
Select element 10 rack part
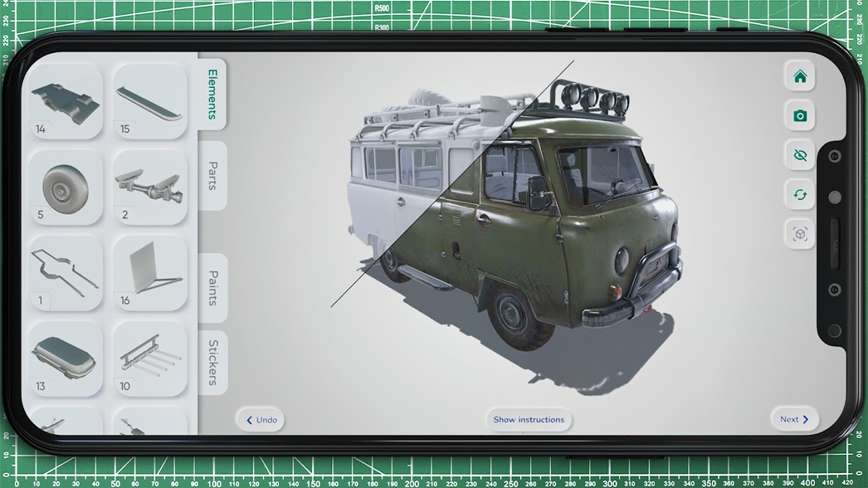pyautogui.click(x=150, y=359)
